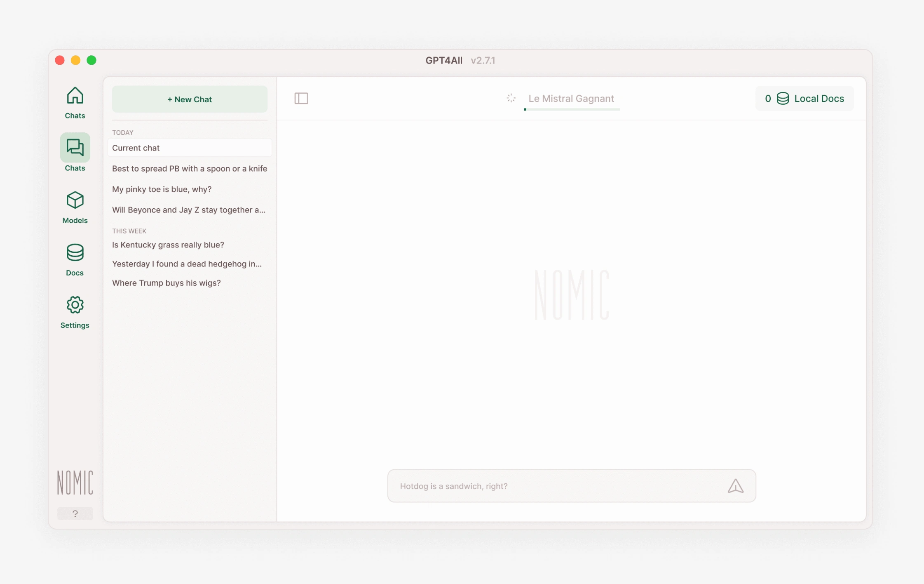Click the message input field

click(x=556, y=486)
